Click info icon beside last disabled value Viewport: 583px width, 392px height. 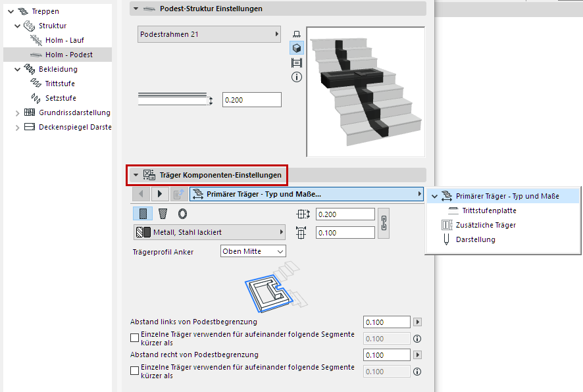(x=417, y=372)
